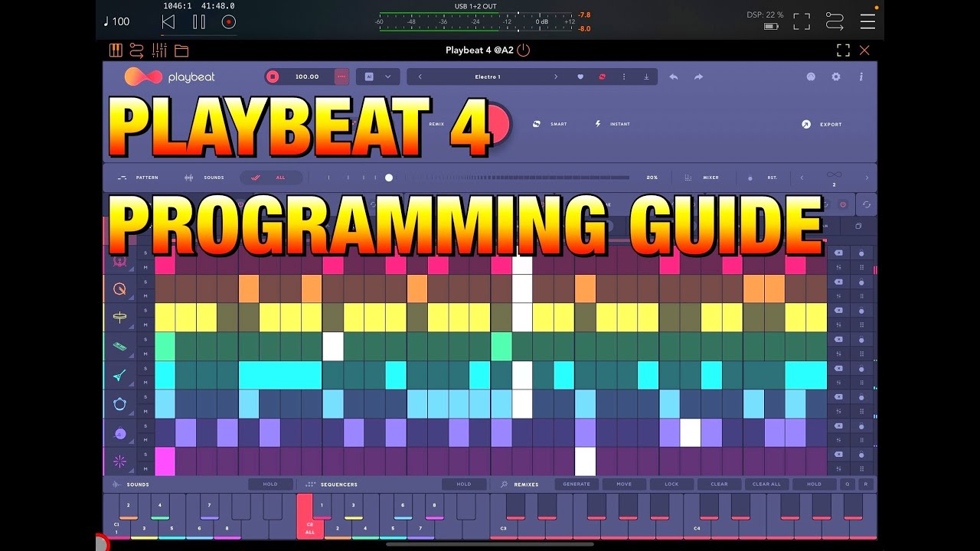Toggle Hold for Sounds section
Viewport: 980px width, 551px height.
(x=270, y=484)
